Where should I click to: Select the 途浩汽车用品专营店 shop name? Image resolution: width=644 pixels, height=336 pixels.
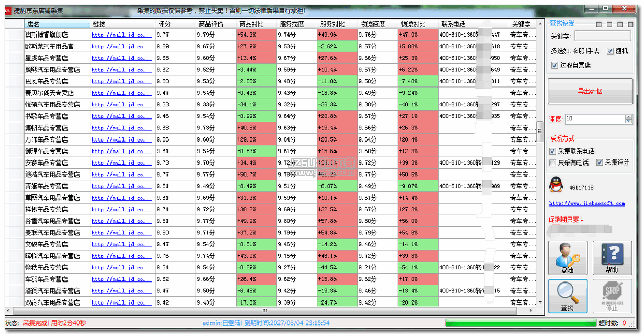coord(52,174)
